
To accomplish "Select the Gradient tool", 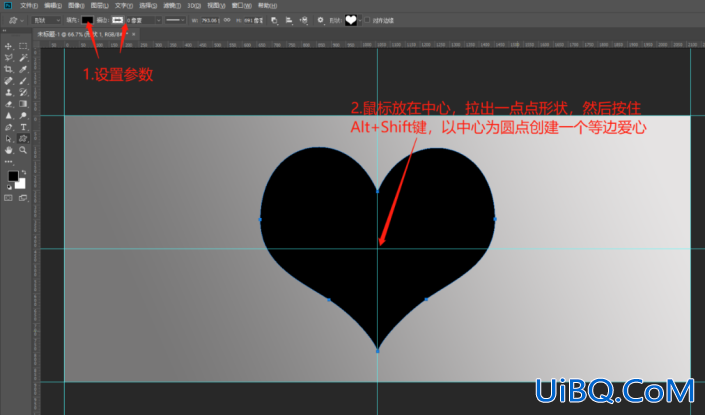I will coord(23,104).
